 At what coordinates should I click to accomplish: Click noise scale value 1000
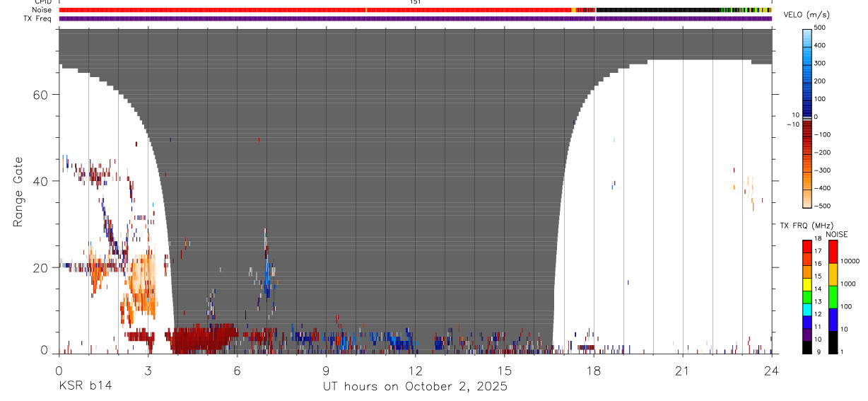pos(848,283)
